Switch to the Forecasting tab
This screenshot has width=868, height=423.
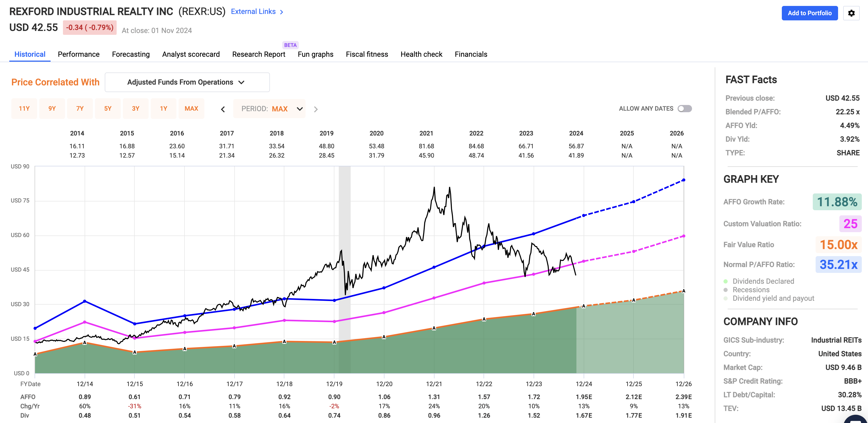pos(131,54)
